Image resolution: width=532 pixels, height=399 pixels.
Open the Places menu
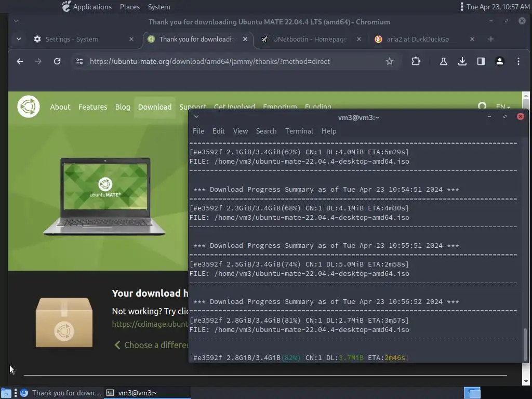pos(129,7)
